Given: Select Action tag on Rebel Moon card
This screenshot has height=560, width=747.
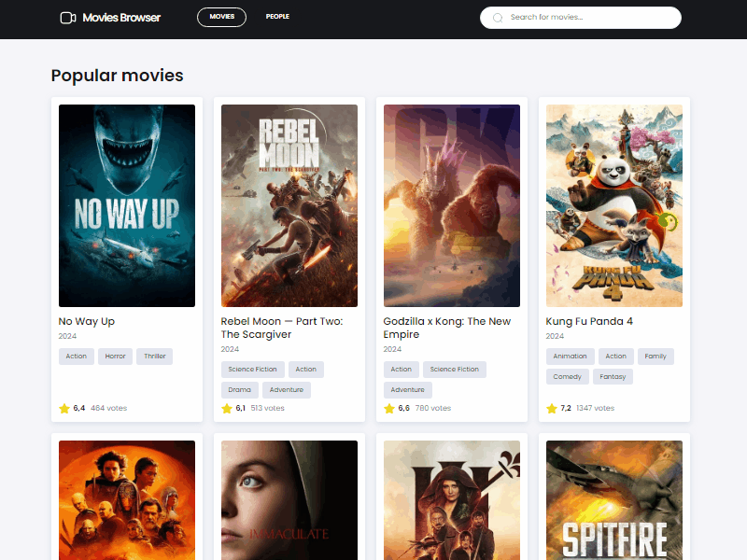Looking at the screenshot, I should pyautogui.click(x=306, y=370).
